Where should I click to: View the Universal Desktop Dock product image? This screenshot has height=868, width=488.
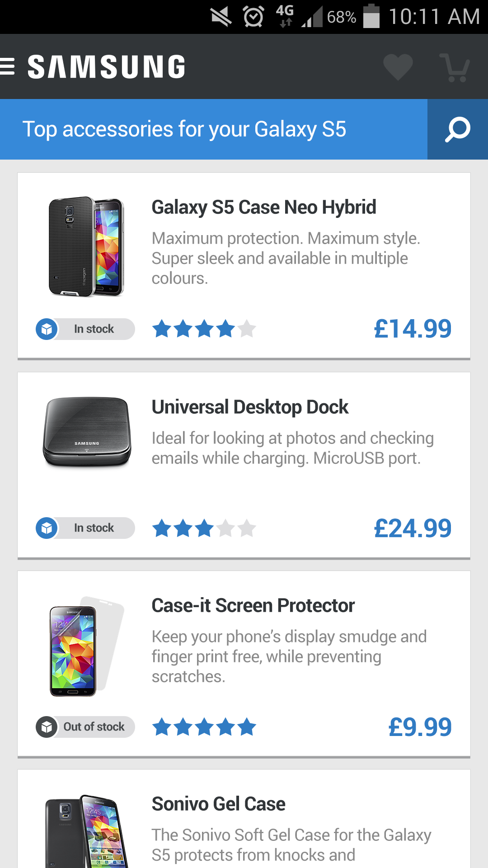87,432
